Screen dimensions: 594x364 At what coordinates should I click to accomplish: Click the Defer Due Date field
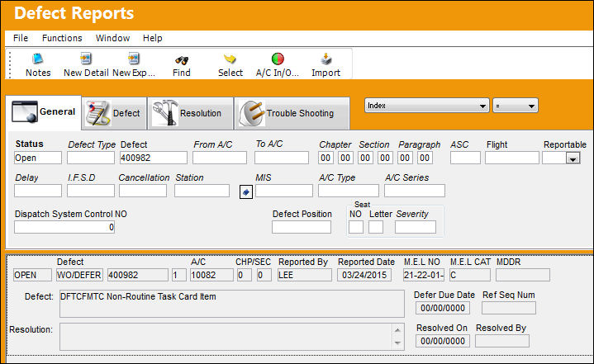443,308
